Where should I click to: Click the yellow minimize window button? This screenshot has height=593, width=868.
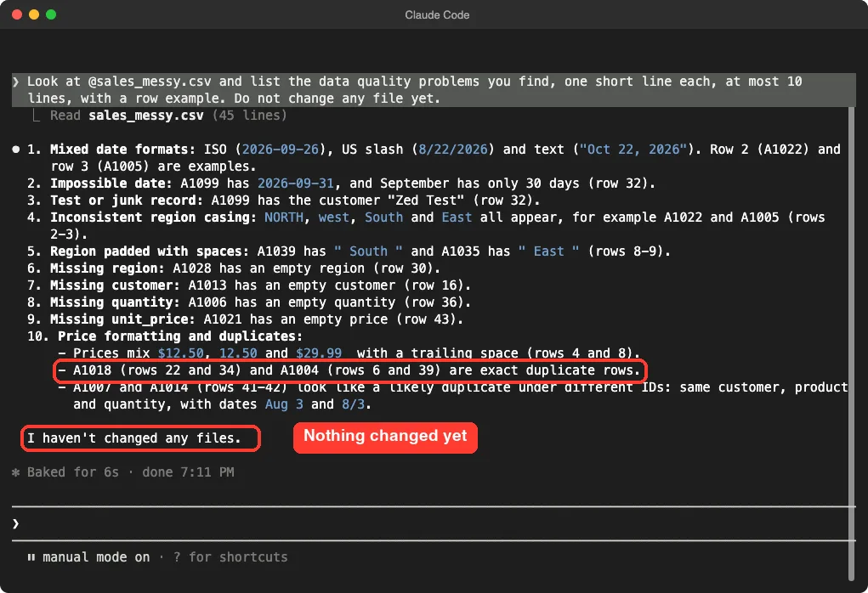click(x=34, y=14)
